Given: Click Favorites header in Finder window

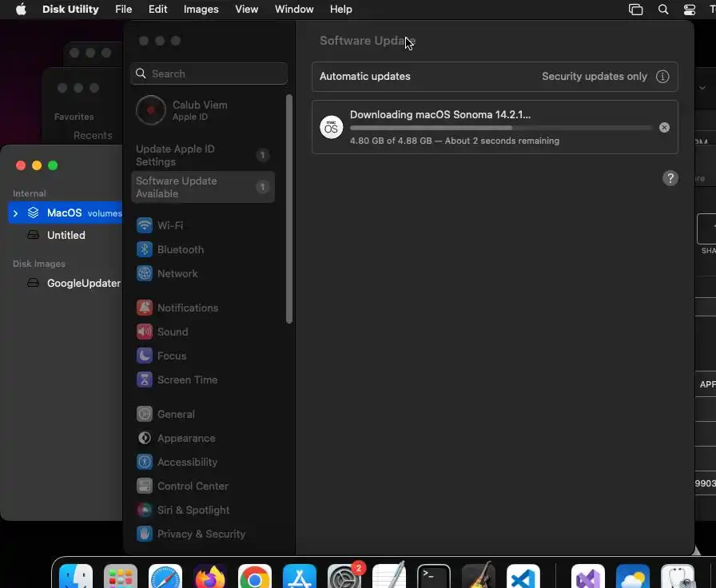Looking at the screenshot, I should coord(74,117).
